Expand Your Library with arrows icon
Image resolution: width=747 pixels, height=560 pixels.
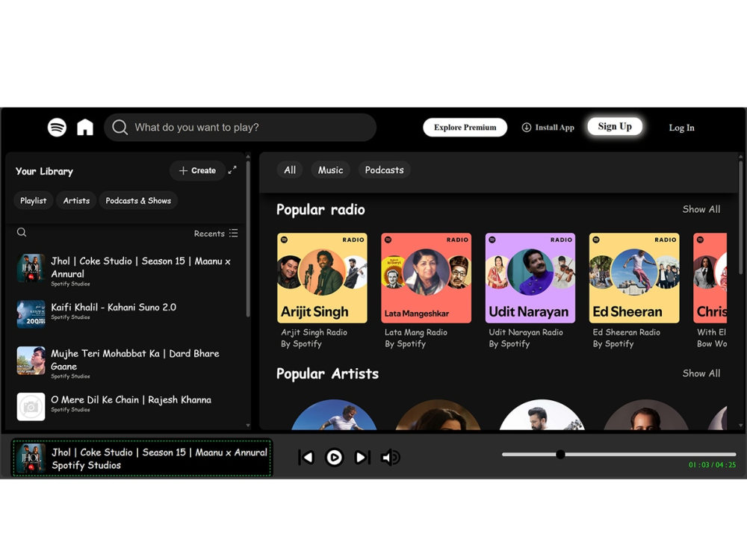pos(232,170)
